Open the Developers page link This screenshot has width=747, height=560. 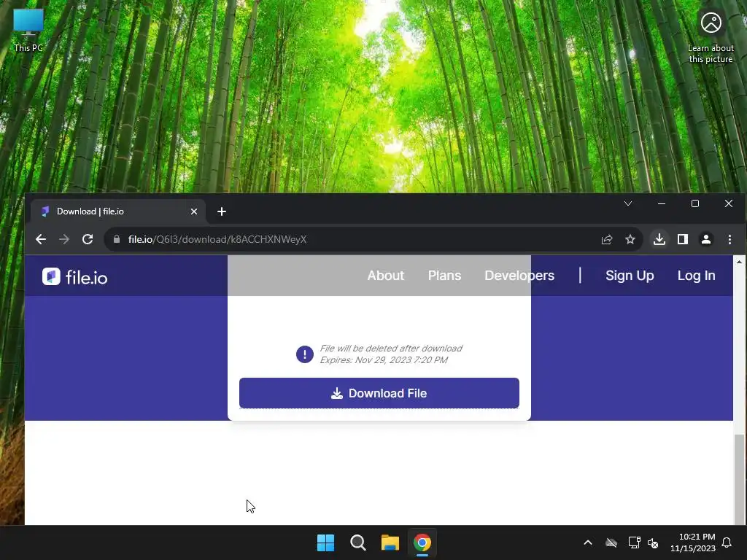(519, 276)
